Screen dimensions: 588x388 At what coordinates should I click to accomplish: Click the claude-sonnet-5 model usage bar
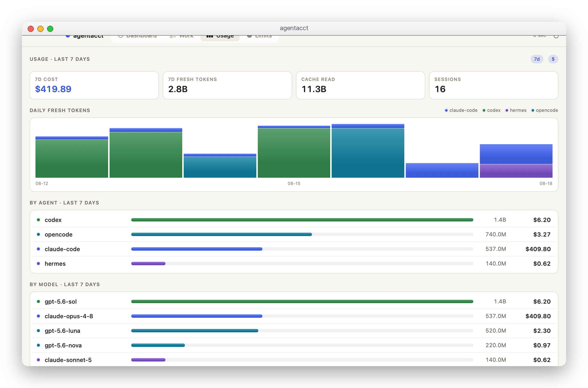tap(302, 360)
